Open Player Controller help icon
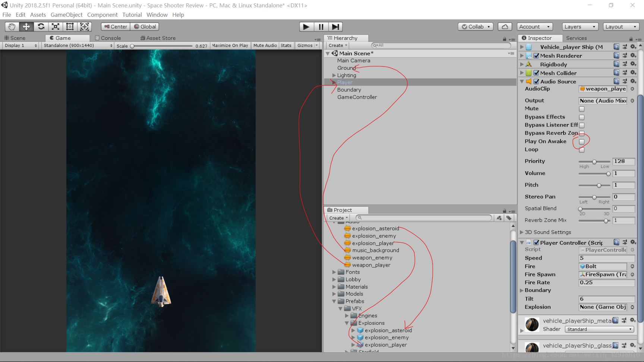This screenshot has height=362, width=644. click(616, 242)
